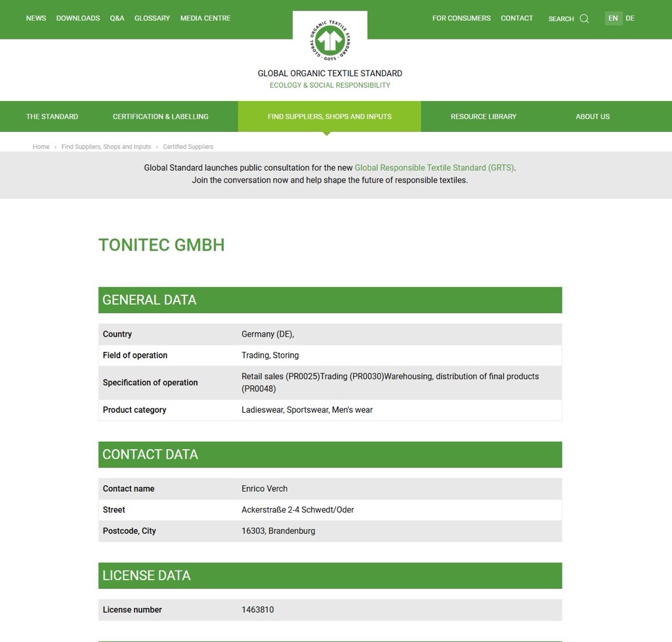Click the Contact Data section header
This screenshot has width=672, height=642.
(330, 455)
